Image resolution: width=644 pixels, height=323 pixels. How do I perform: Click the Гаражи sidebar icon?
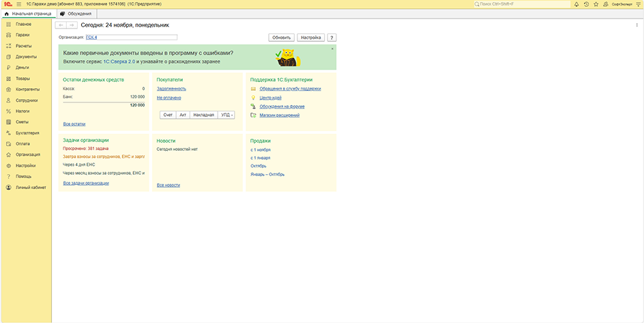click(8, 35)
